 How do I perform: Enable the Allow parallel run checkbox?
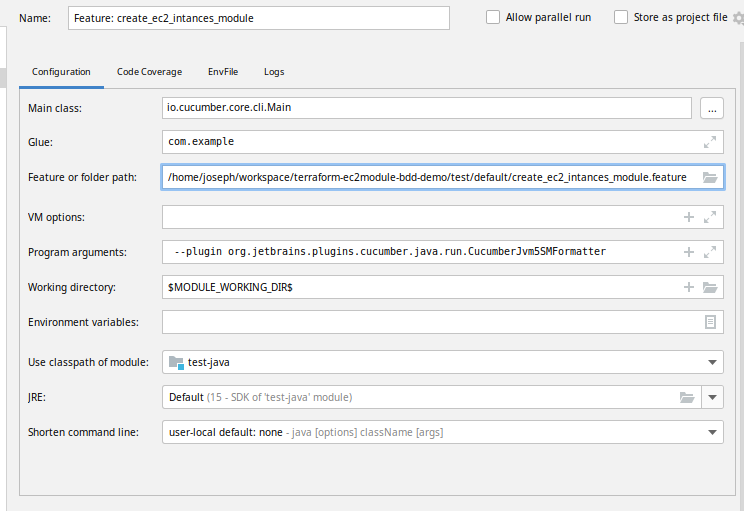pyautogui.click(x=493, y=17)
